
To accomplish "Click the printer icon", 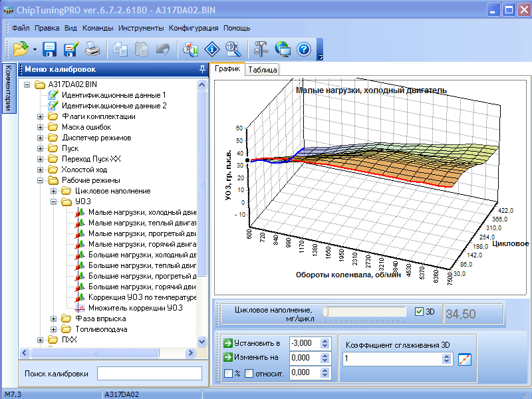I will click(x=92, y=49).
